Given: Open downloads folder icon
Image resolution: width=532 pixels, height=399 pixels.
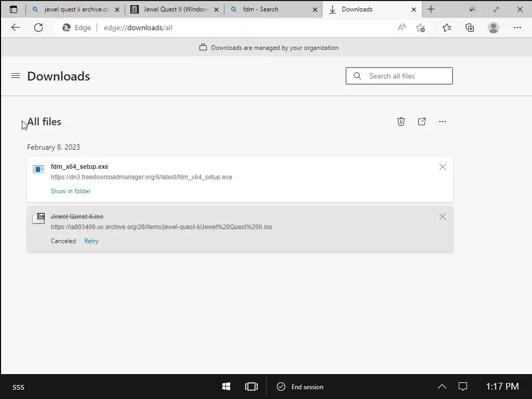Looking at the screenshot, I should (422, 122).
